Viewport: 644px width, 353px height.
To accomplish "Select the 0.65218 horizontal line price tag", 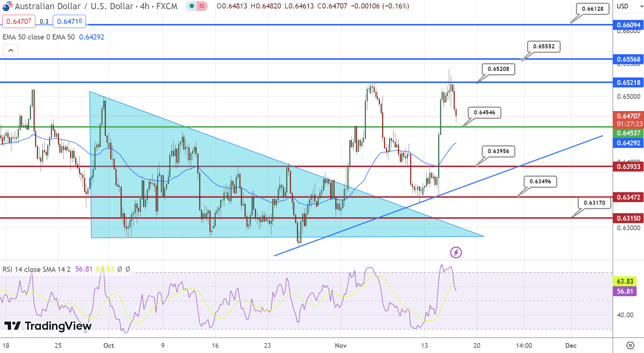I will coord(629,83).
